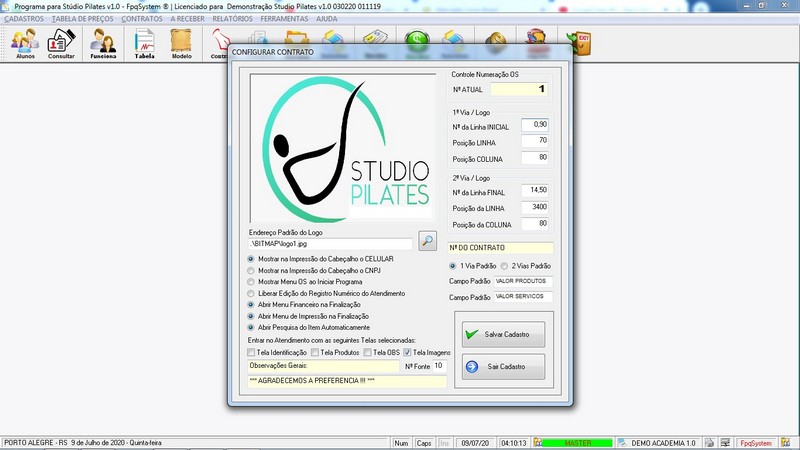Open the TABELA DE PREÇOS menu

tap(83, 19)
